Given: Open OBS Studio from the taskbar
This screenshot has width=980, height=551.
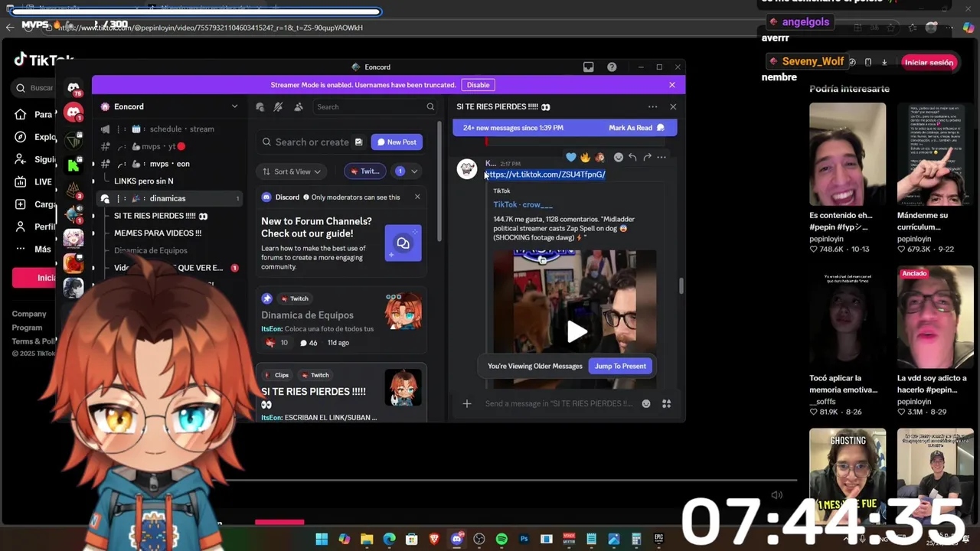Looking at the screenshot, I should click(479, 539).
